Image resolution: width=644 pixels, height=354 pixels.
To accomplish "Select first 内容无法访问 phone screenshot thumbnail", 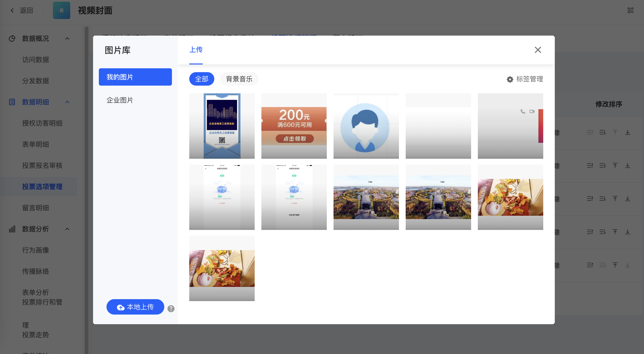I will tap(222, 197).
